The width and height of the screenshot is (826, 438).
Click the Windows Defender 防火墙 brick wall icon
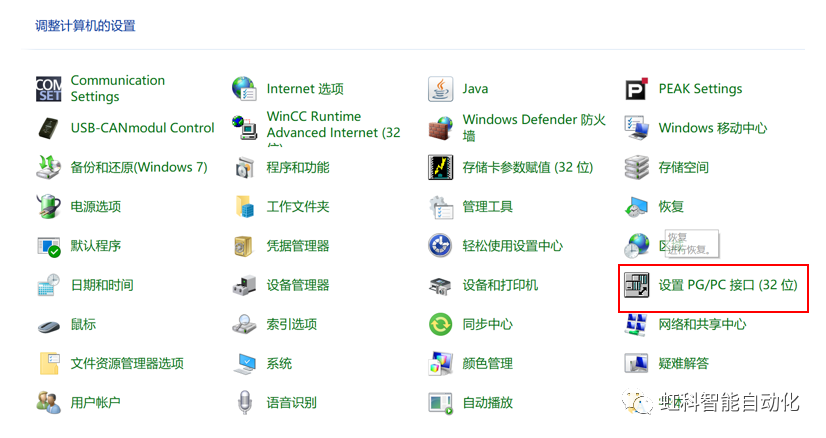coord(440,128)
